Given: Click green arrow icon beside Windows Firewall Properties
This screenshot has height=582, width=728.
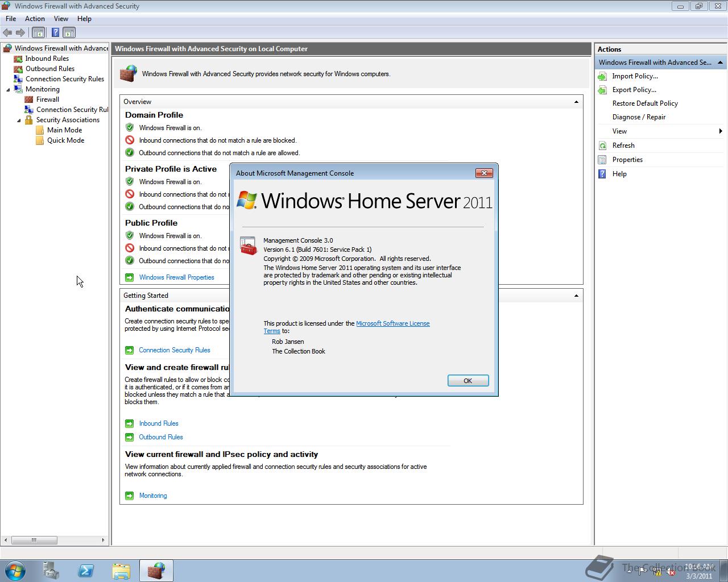Looking at the screenshot, I should [129, 277].
